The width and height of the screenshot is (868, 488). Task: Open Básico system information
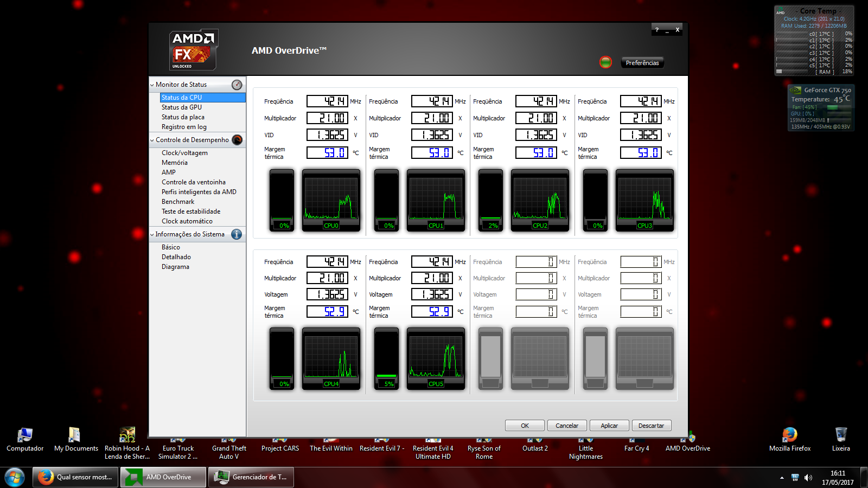point(171,247)
